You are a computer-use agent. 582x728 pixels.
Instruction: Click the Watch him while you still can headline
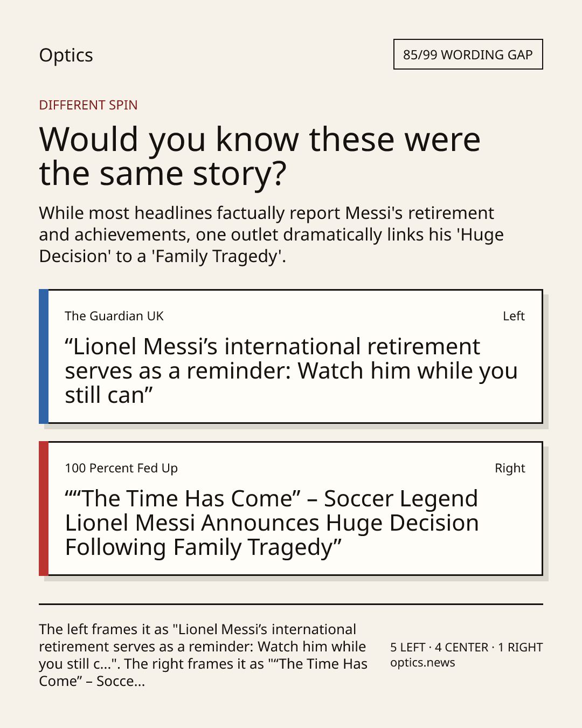coord(291,371)
